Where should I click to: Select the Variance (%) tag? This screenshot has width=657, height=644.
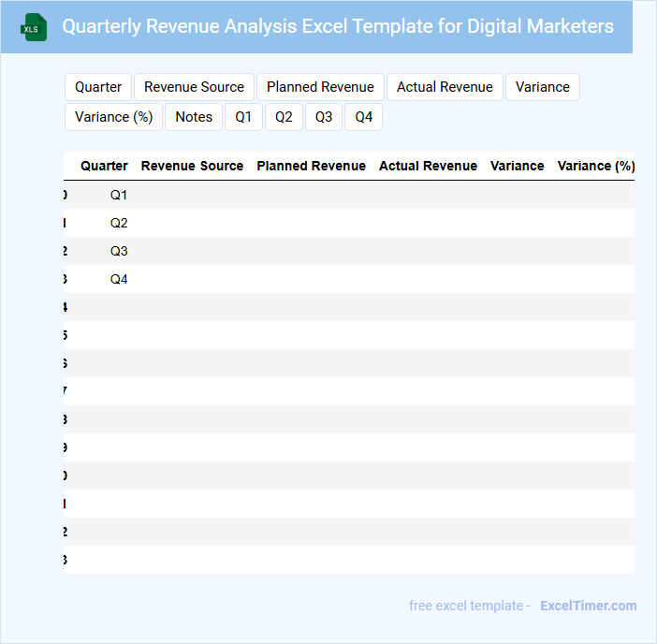113,117
